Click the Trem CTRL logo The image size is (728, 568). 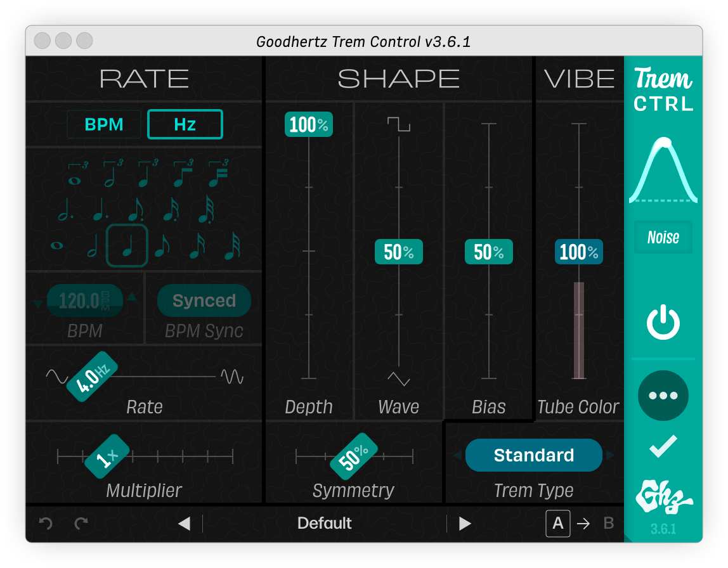663,89
